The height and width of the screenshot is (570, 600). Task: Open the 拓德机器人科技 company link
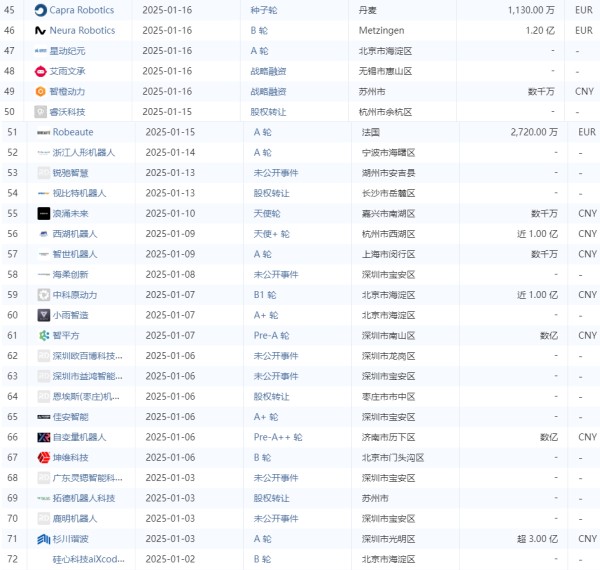(x=83, y=498)
